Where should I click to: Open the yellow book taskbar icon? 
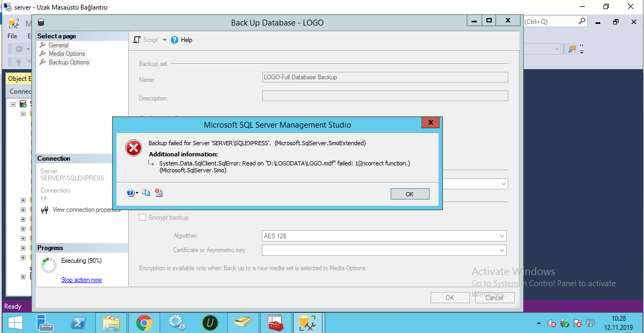pyautogui.click(x=243, y=322)
